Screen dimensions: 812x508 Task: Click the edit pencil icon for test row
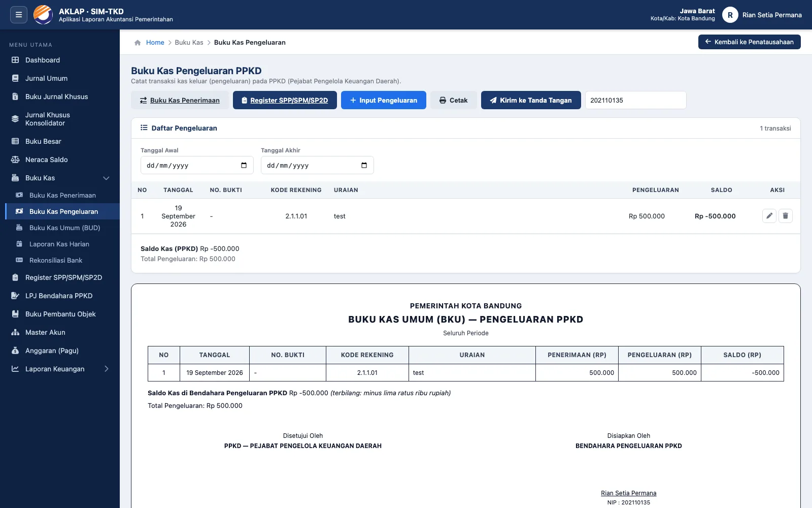coord(769,216)
